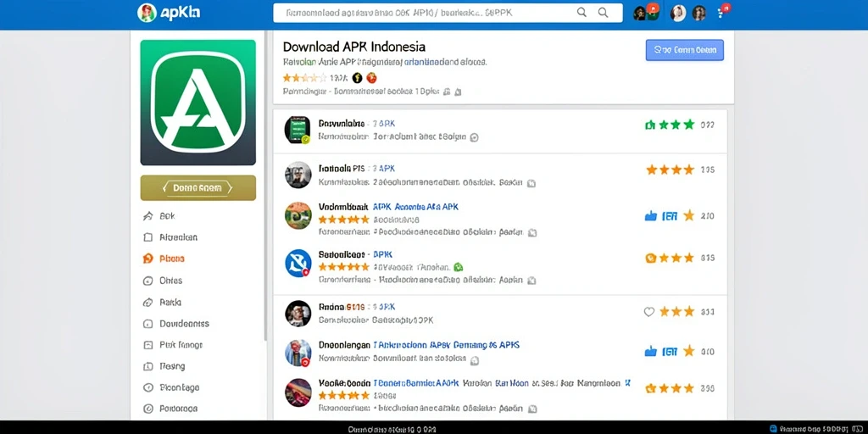
Task: Click the star rating under Download APK Indonesia
Action: pos(304,77)
